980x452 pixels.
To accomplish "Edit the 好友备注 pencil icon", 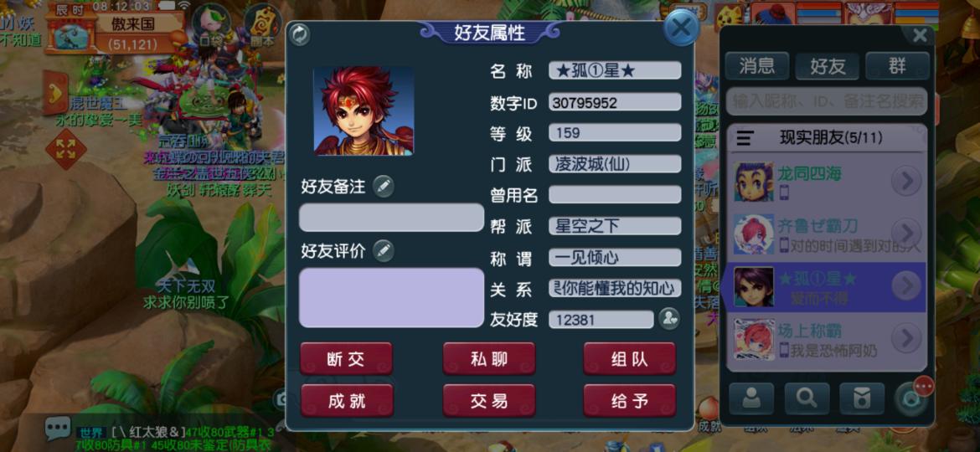I will tap(383, 186).
